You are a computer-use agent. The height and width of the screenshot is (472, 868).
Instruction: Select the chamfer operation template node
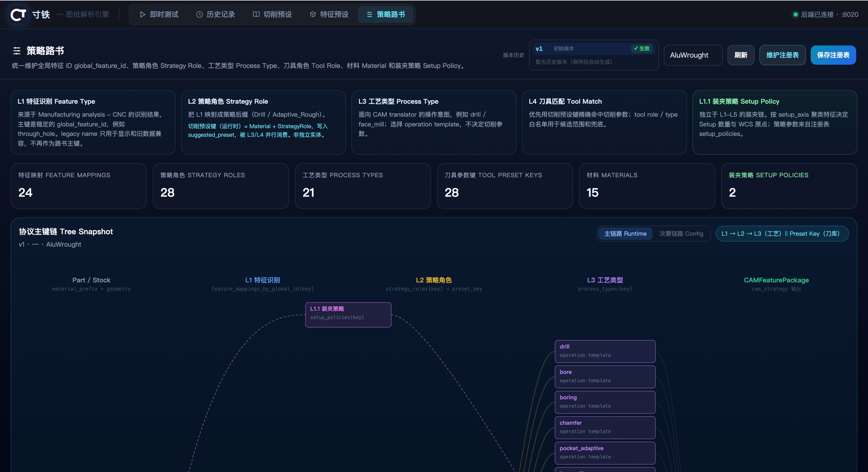[605, 427]
